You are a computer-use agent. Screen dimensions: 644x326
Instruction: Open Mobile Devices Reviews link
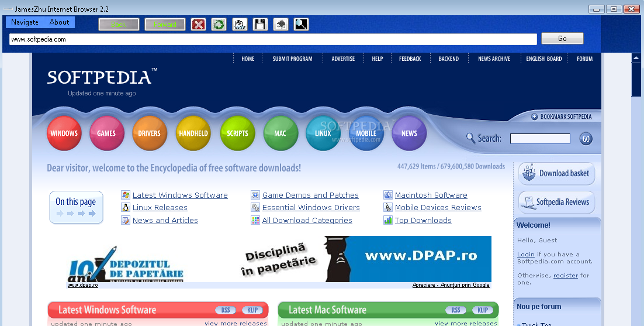(x=438, y=208)
